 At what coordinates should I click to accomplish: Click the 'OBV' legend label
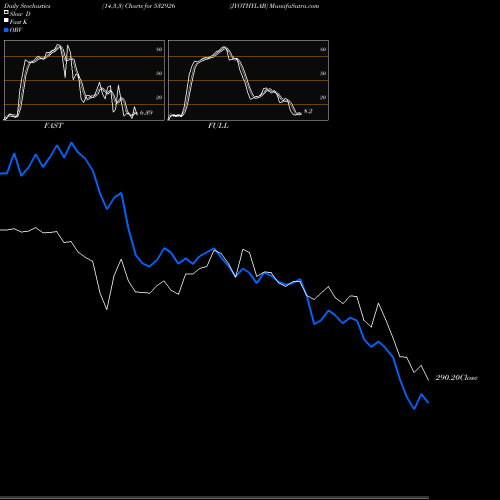[16, 30]
